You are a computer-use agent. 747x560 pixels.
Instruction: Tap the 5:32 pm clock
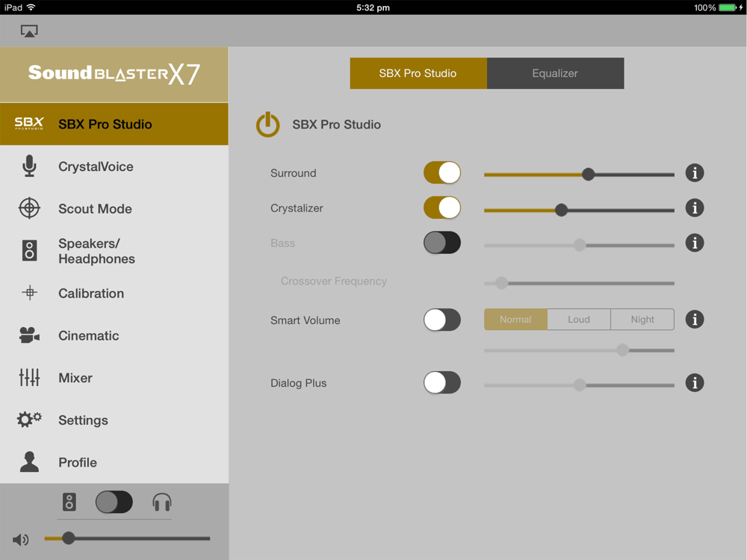point(373,7)
